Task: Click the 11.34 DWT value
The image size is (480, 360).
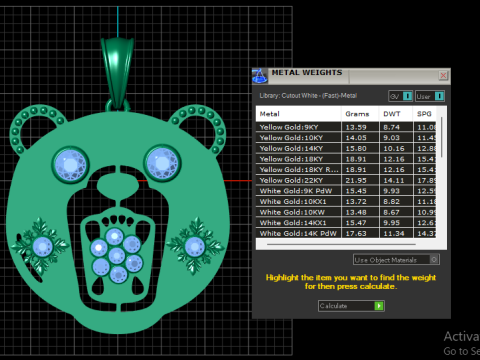Action: coord(394,234)
